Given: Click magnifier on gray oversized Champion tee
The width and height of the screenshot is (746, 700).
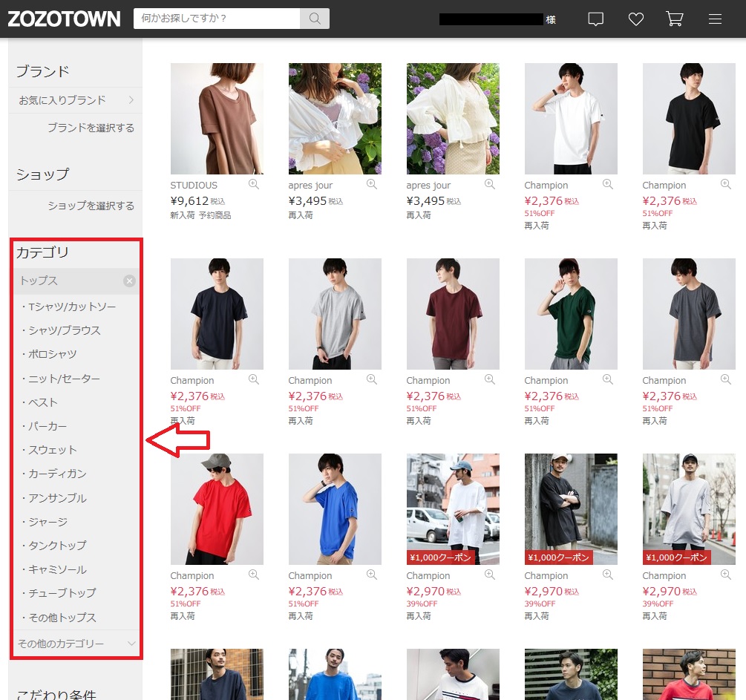Looking at the screenshot, I should point(725,575).
